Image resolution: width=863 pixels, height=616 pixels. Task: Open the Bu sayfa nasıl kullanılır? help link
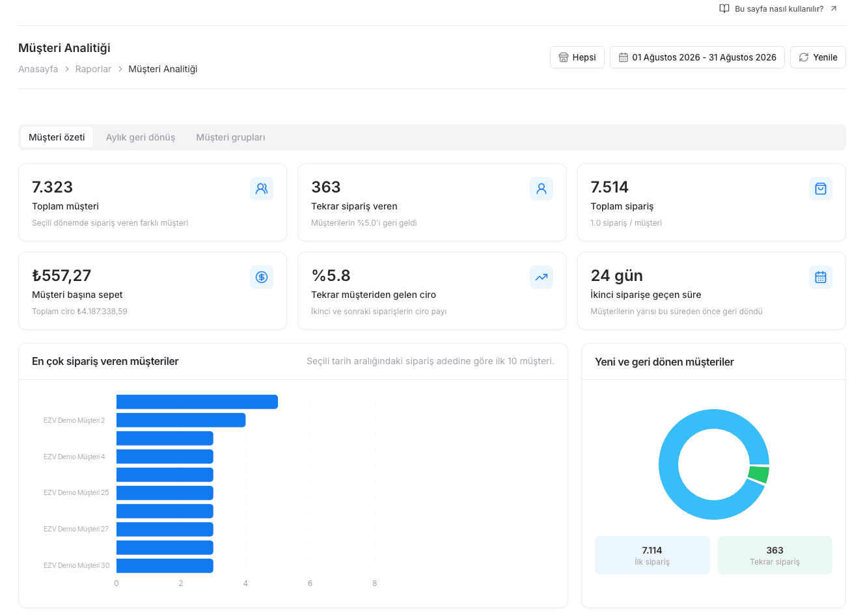pos(778,8)
